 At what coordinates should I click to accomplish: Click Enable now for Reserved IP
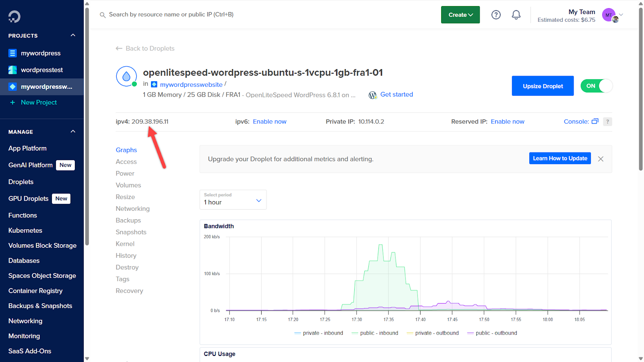click(508, 121)
